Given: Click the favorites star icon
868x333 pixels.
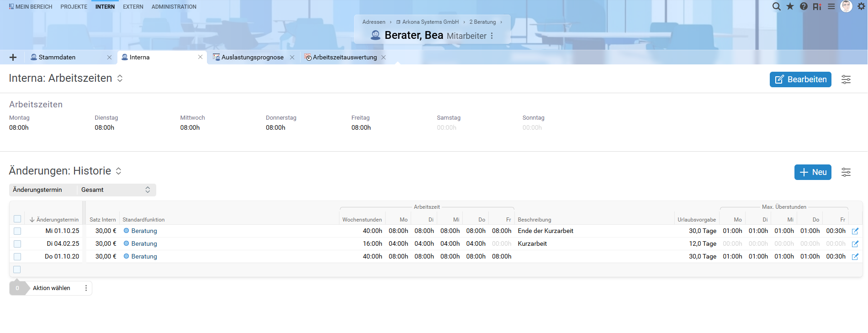Looking at the screenshot, I should (x=790, y=6).
